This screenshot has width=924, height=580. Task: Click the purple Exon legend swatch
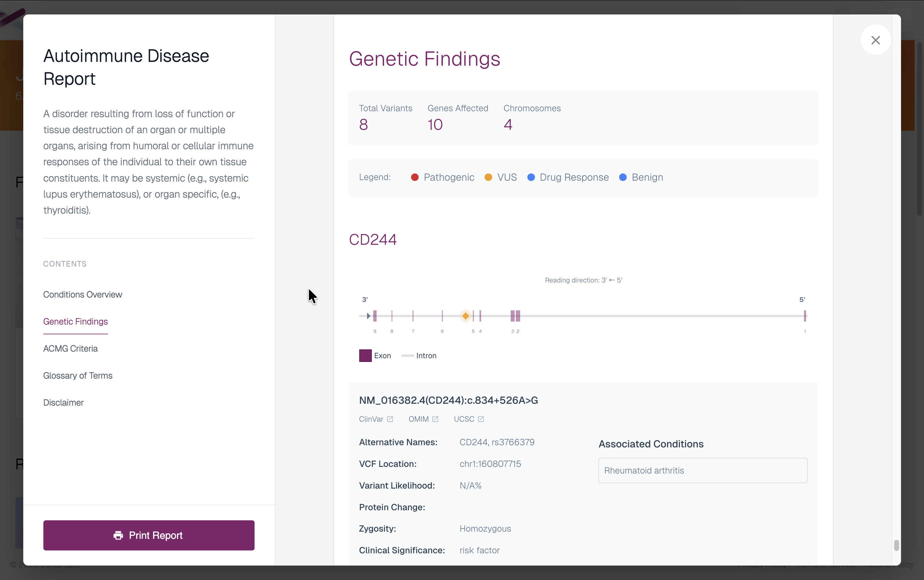(x=365, y=355)
